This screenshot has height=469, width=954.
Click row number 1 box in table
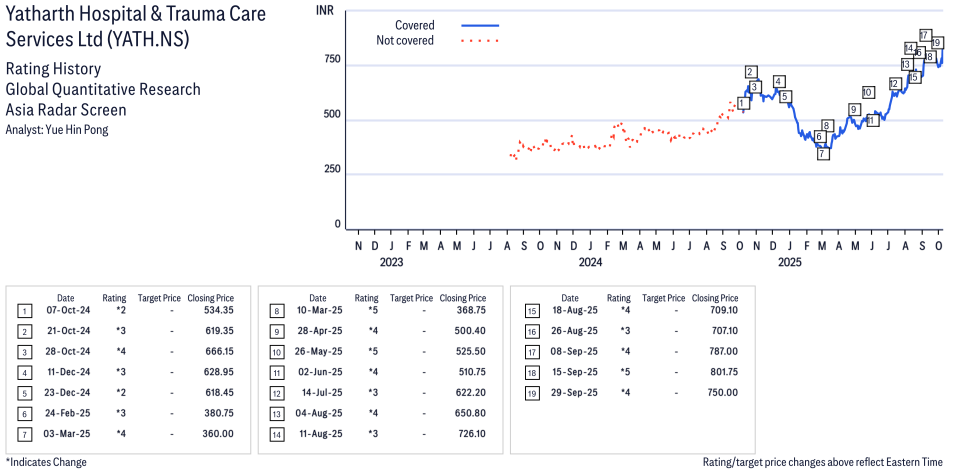tap(23, 311)
